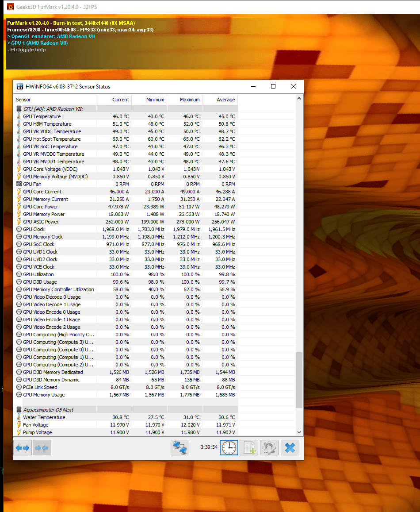Click the expand columns left-right arrows button
Image resolution: width=420 pixels, height=512 pixels.
(23, 448)
